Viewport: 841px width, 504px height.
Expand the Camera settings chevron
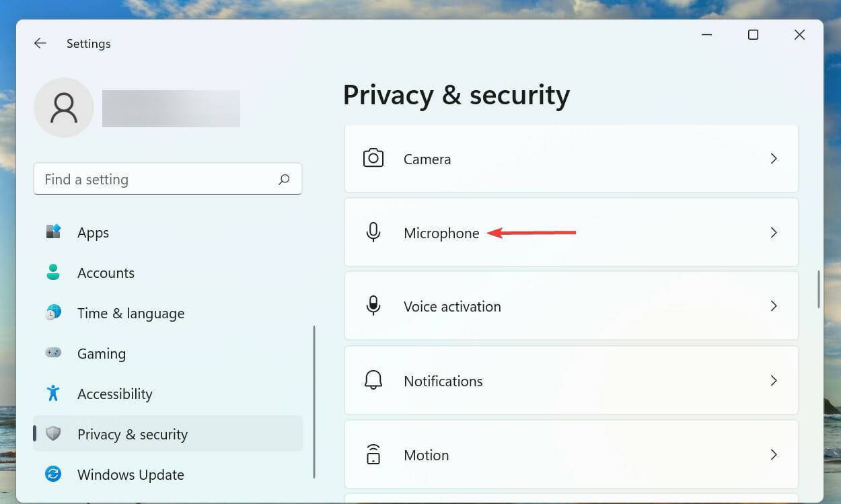pyautogui.click(x=774, y=159)
